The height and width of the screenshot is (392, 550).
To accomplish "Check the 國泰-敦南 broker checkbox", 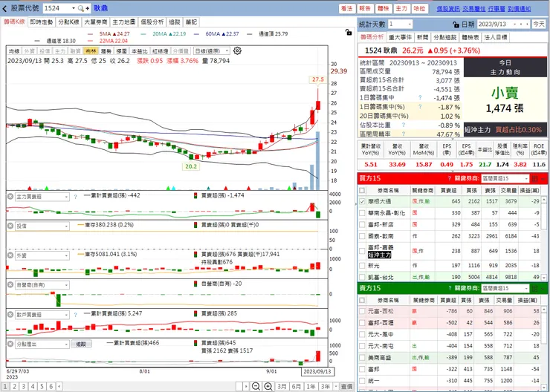I will 362,236.
